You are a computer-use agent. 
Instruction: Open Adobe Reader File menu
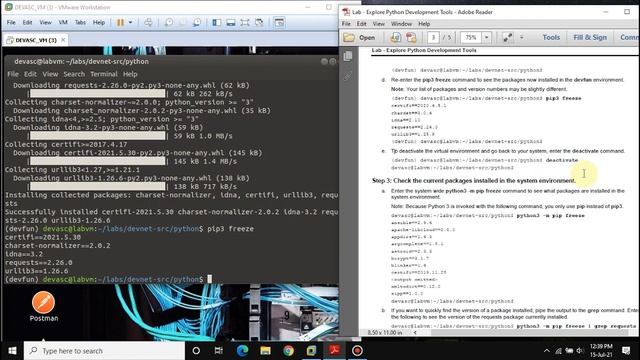(x=346, y=24)
